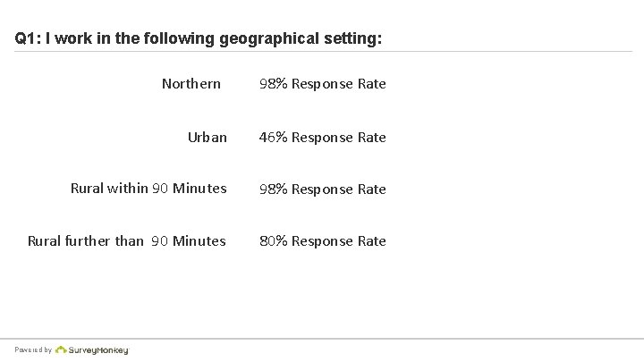Click the Powered by label
This screenshot has width=644, height=362.
tap(33, 350)
